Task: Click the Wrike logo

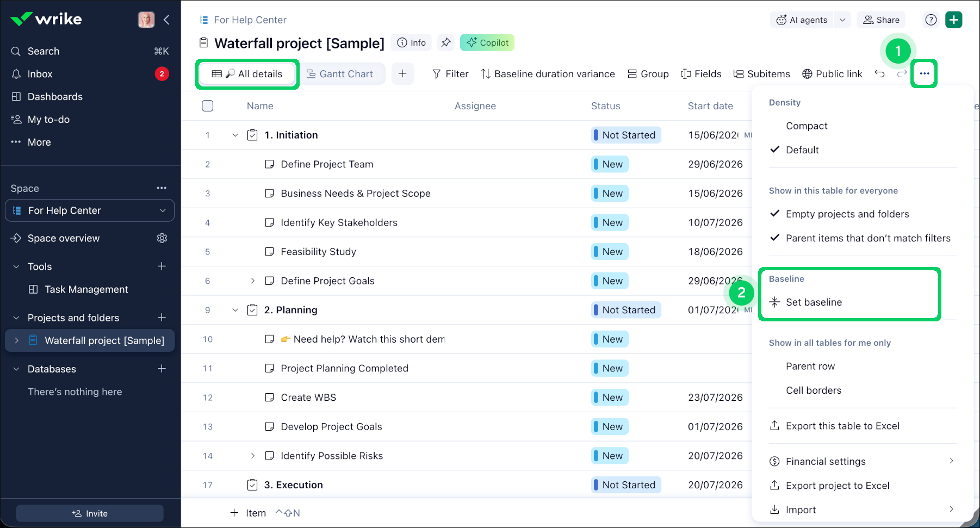Action: click(46, 20)
